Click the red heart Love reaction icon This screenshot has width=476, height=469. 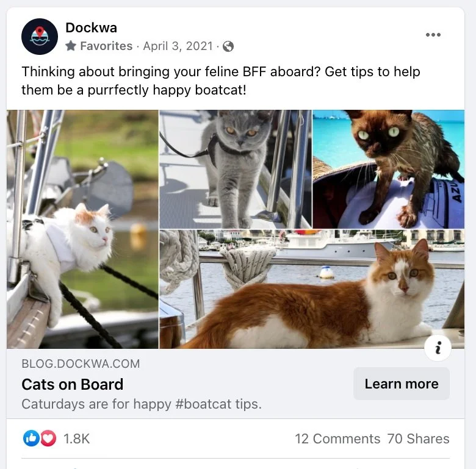[x=48, y=439]
